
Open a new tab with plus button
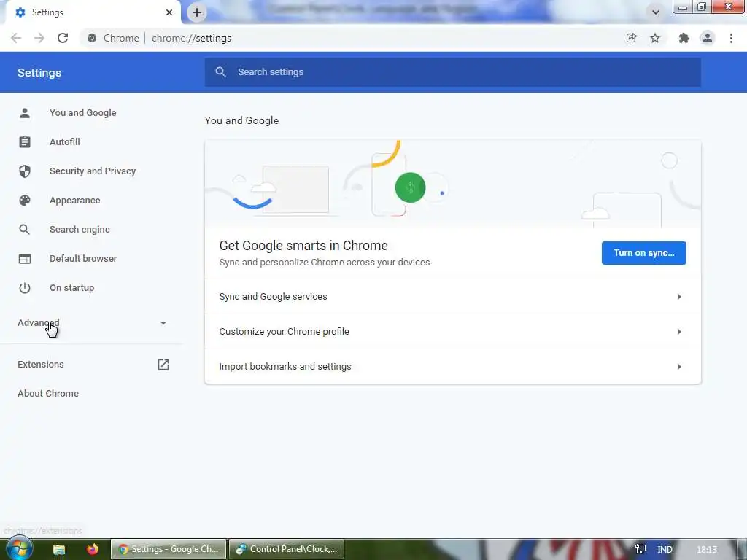pos(197,12)
